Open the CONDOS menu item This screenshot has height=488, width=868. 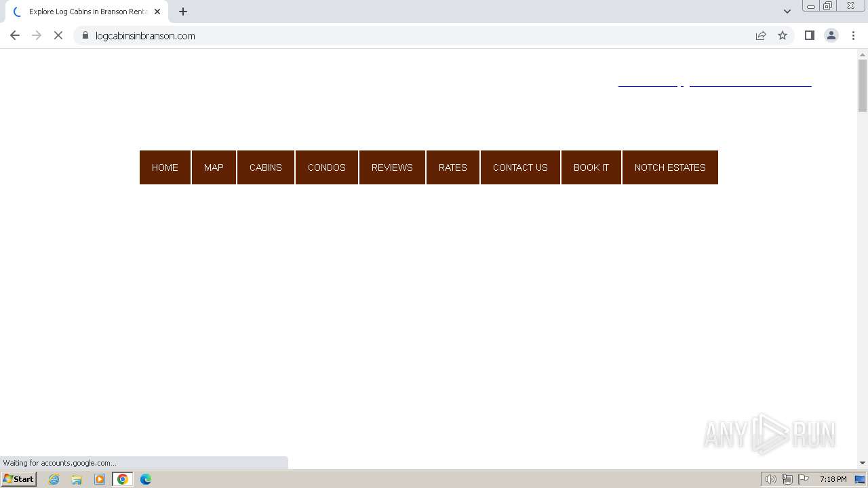coord(327,167)
